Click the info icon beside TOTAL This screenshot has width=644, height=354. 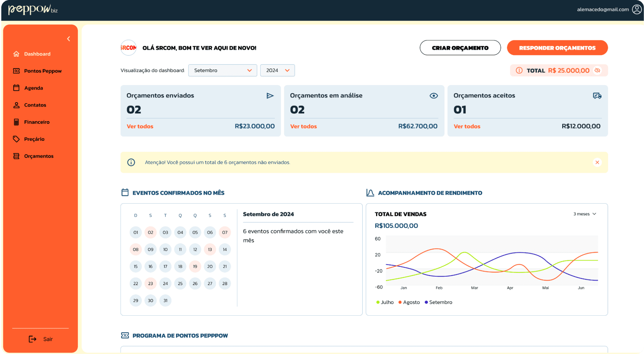point(519,71)
